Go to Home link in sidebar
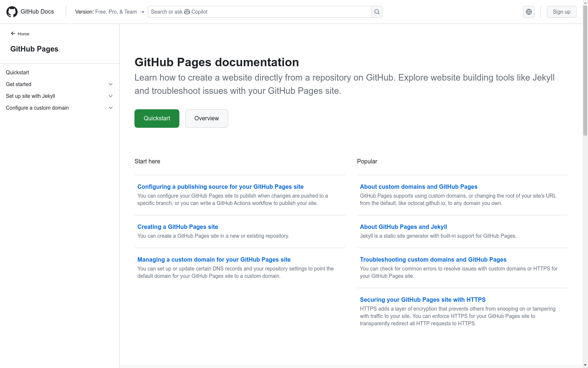 click(x=24, y=34)
